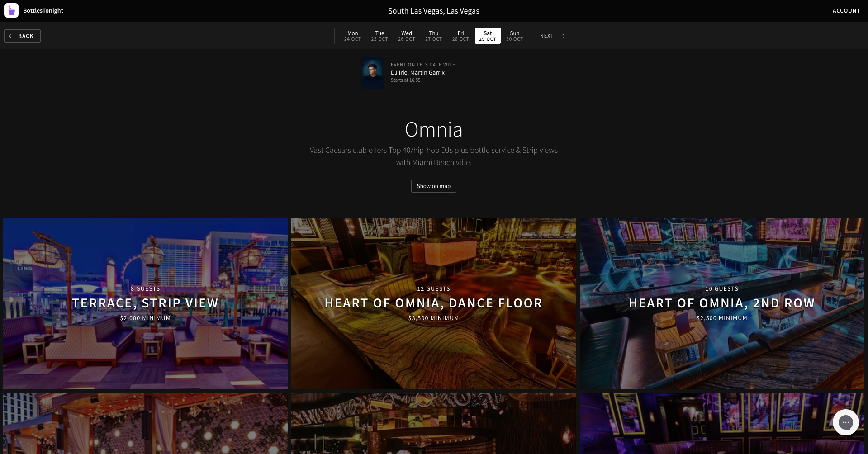
Task: Click the 10 GUESTS label
Action: (722, 289)
